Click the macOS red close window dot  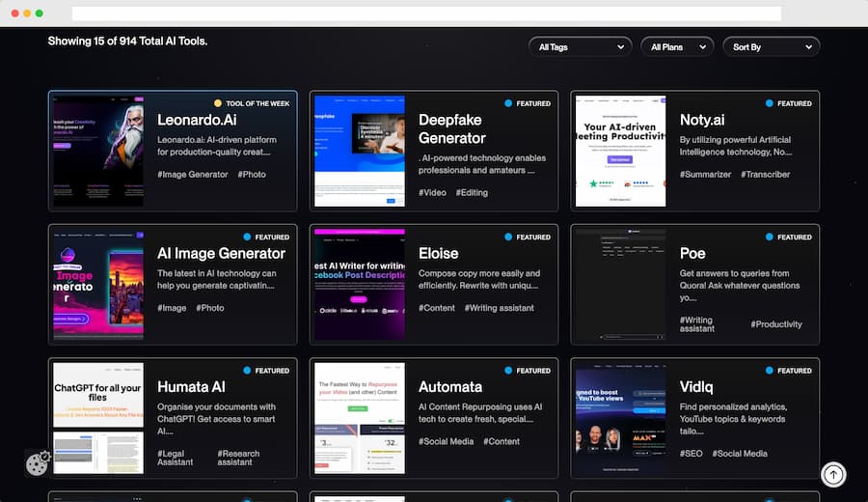click(14, 14)
